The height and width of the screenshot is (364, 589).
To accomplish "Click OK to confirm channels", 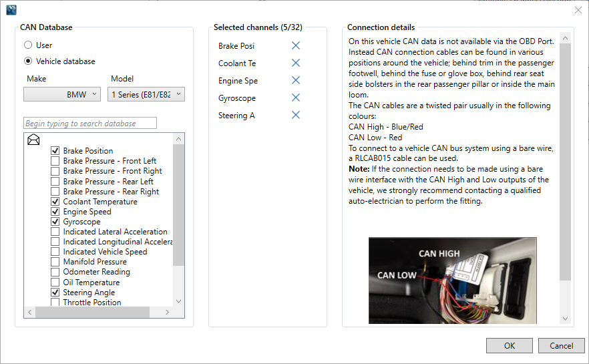I will [510, 345].
